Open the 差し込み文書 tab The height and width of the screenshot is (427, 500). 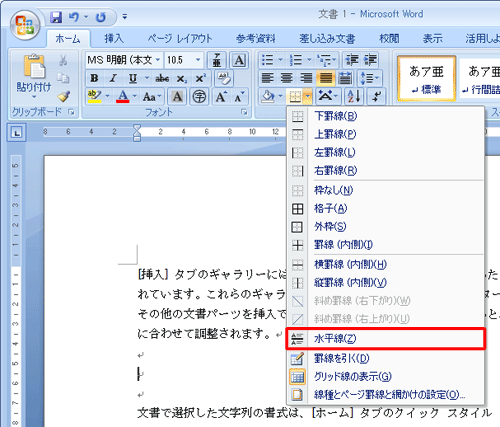tap(327, 39)
